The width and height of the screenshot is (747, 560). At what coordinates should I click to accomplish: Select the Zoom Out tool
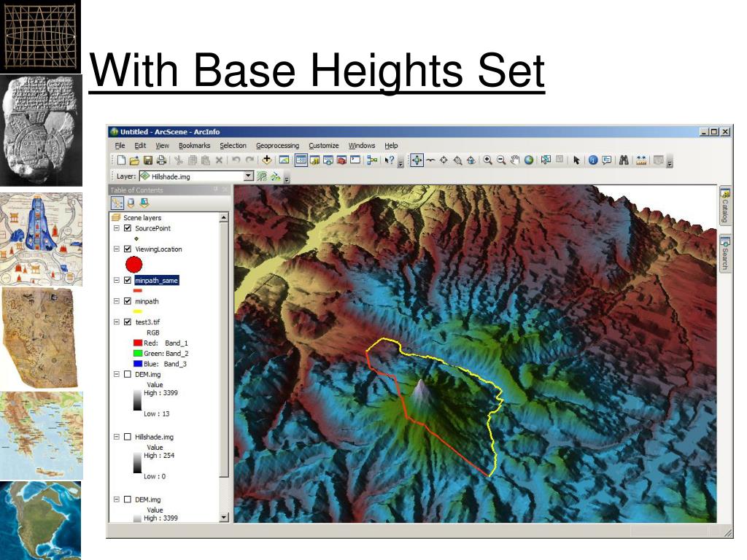[500, 160]
